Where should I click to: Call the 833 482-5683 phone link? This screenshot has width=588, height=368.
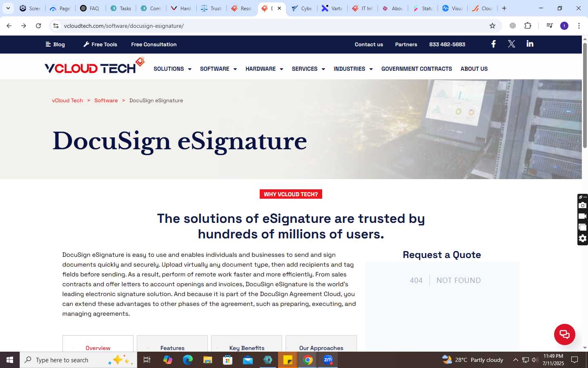point(447,44)
